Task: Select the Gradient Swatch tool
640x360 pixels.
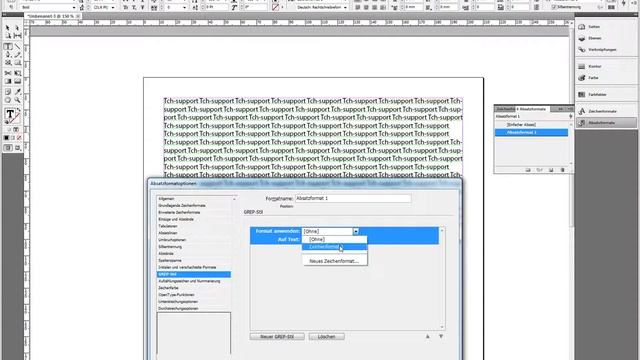Action: (7, 81)
